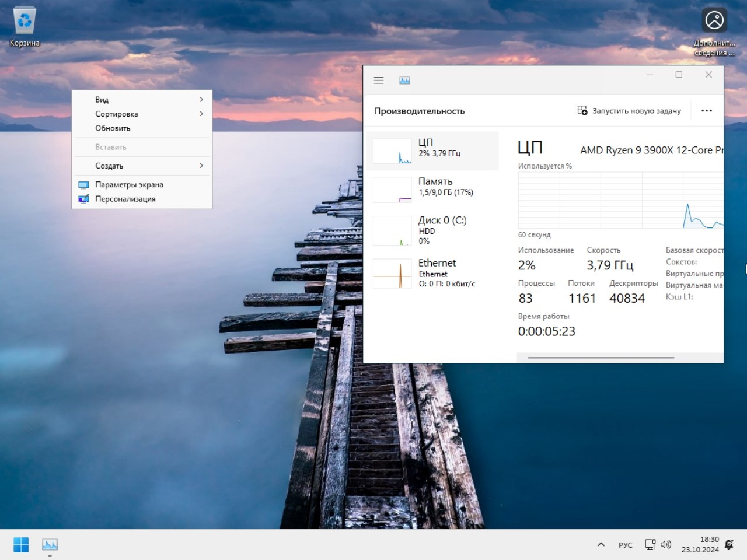747x560 pixels.
Task: Expand the Вид submenu
Action: point(142,100)
